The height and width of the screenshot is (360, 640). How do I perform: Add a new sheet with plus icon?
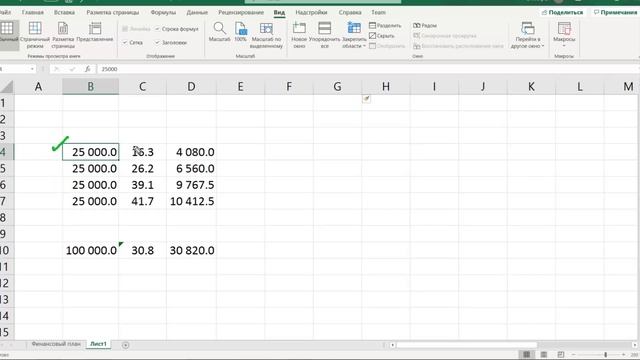[125, 345]
